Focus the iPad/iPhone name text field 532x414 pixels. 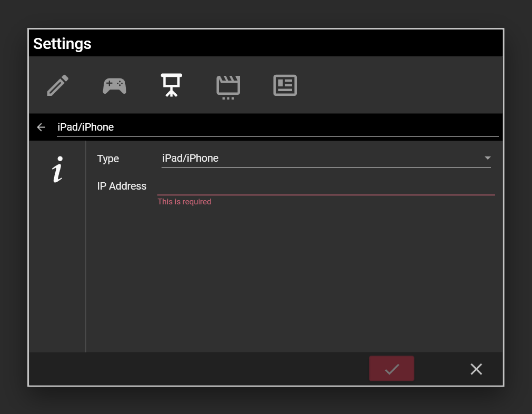point(277,127)
